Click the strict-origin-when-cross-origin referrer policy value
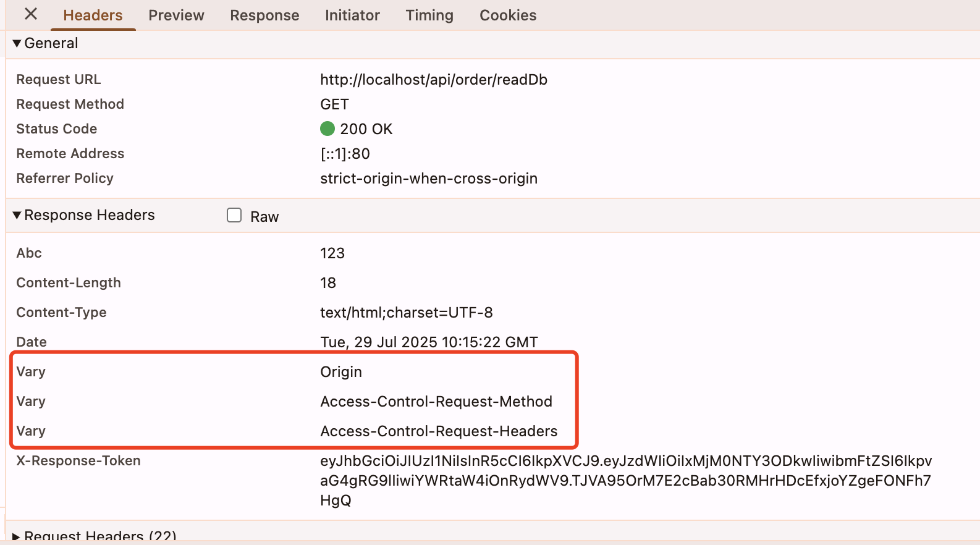The image size is (980, 545). 429,179
